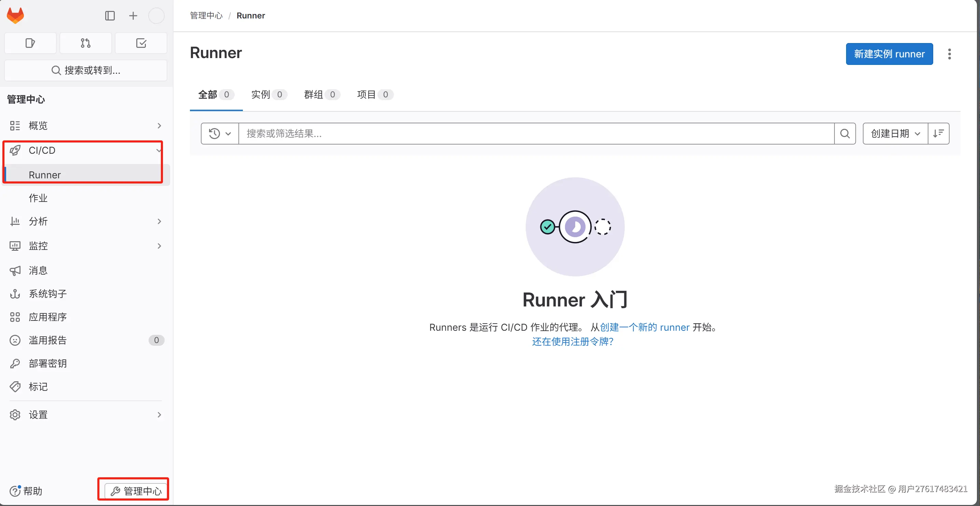Switch to the 实例 runners tab
Viewport: 980px width, 506px height.
(x=268, y=94)
